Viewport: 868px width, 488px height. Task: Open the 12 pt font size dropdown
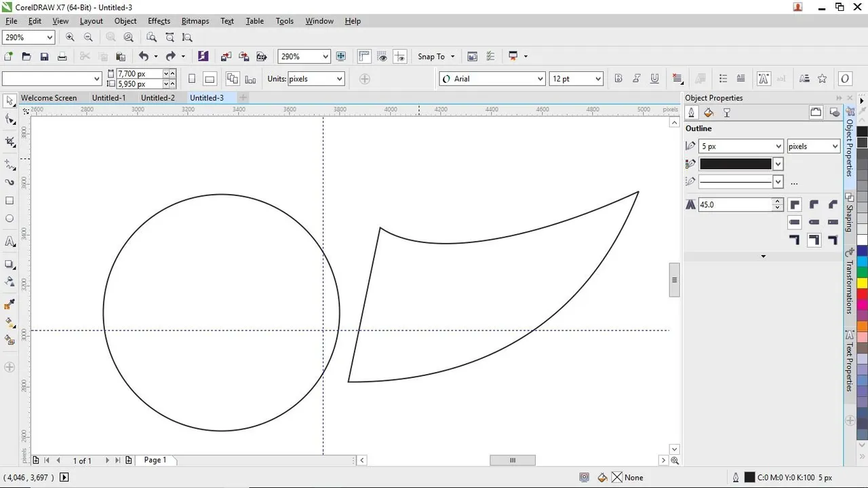(x=597, y=79)
